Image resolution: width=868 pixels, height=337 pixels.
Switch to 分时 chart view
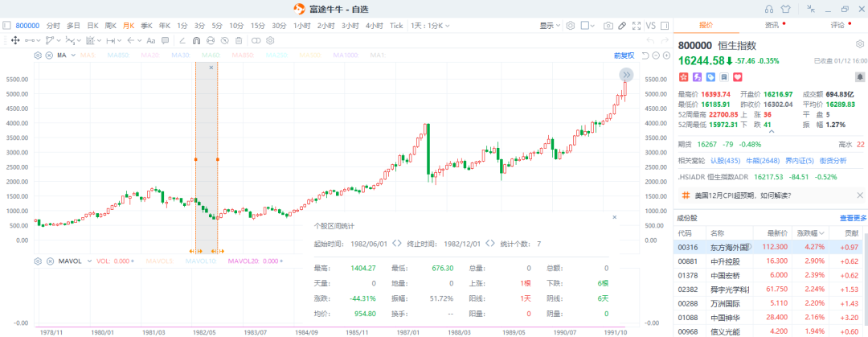coord(54,26)
